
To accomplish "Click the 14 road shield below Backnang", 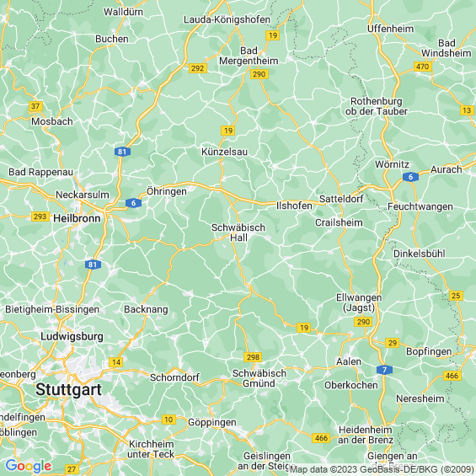I will coord(116,362).
